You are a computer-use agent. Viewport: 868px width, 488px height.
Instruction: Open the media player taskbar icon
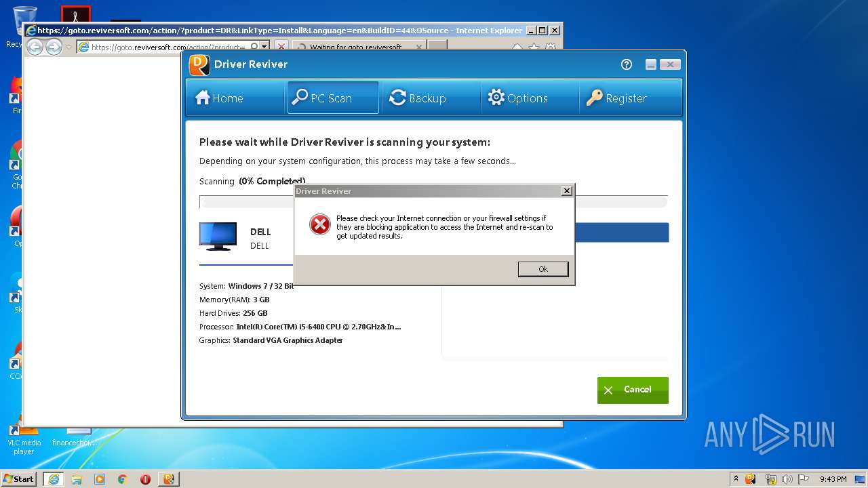pos(100,479)
